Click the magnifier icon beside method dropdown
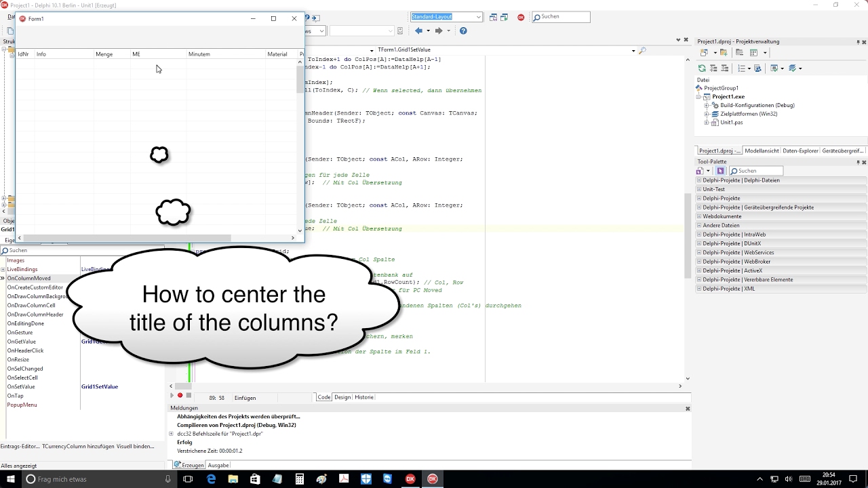This screenshot has width=868, height=488. pyautogui.click(x=642, y=50)
